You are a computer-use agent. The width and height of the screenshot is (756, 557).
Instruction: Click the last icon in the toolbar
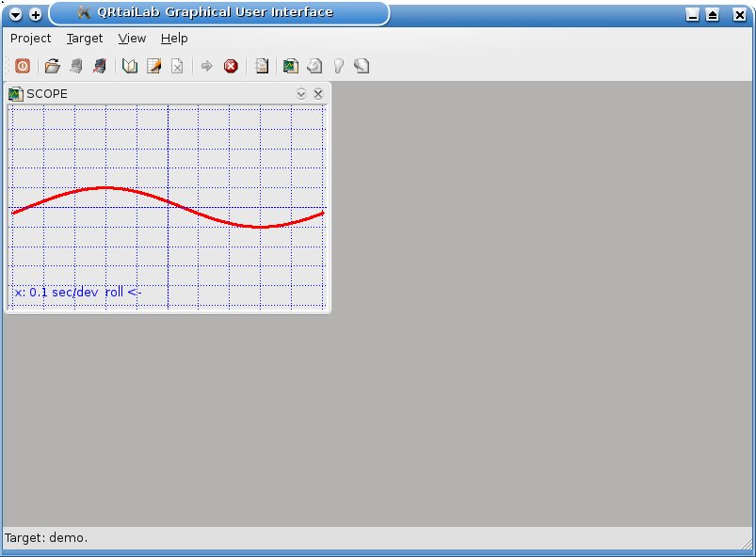362,66
